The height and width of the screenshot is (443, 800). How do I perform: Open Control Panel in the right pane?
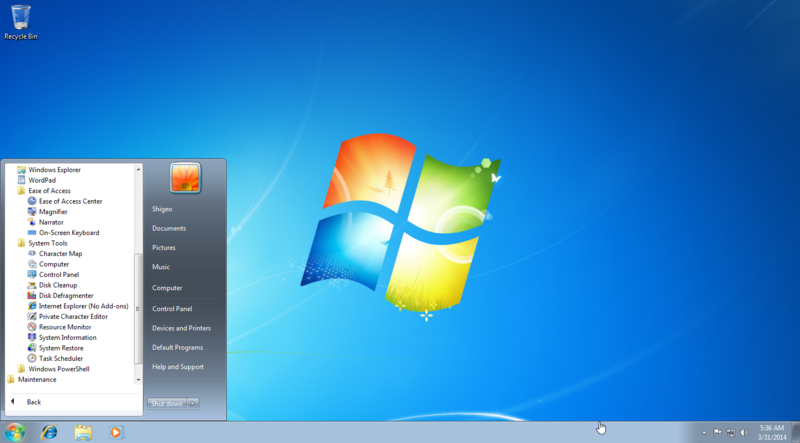click(x=172, y=309)
